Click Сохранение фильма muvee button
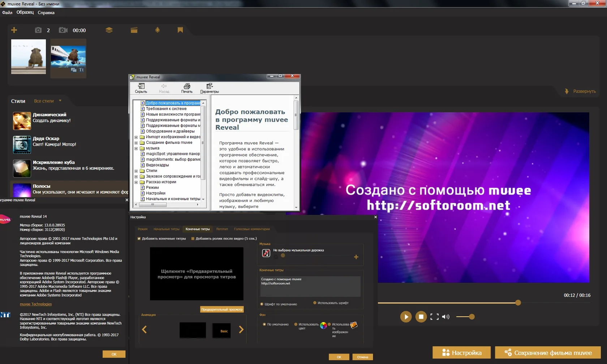607x364 pixels. coord(548,353)
